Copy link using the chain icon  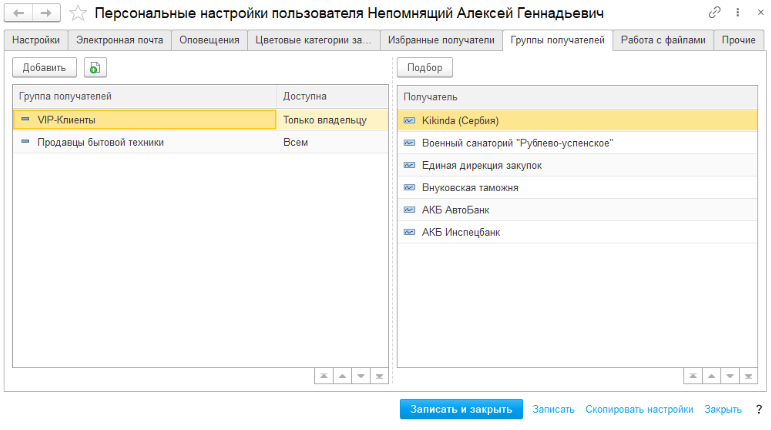click(x=715, y=13)
